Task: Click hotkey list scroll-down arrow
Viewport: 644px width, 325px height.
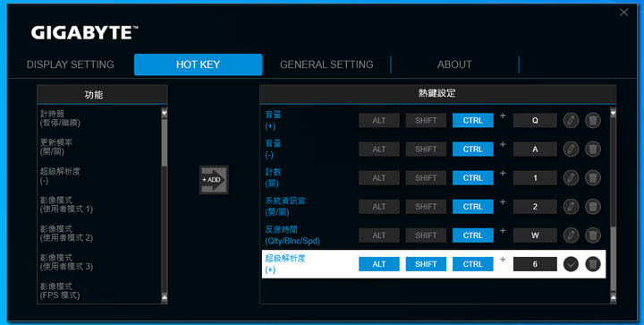Action: click(x=614, y=296)
